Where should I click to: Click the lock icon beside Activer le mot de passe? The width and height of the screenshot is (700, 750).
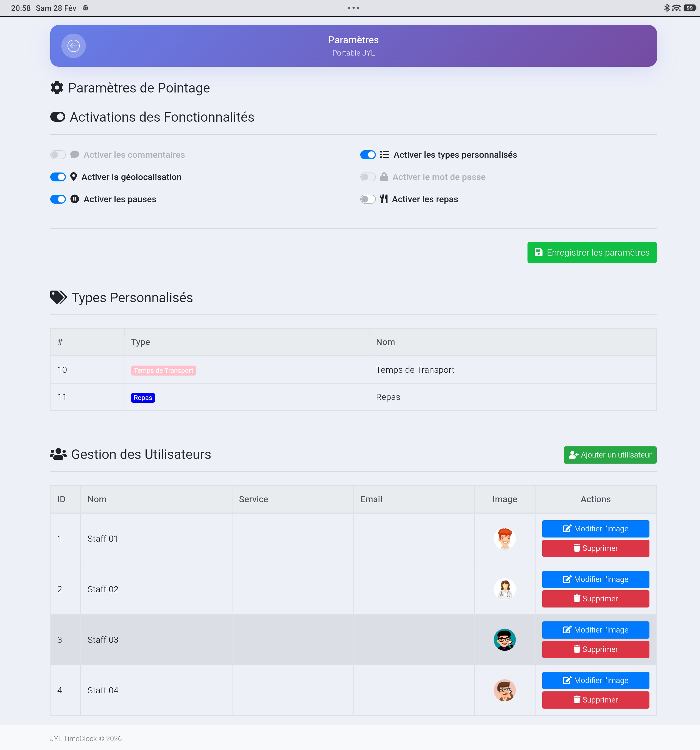384,177
